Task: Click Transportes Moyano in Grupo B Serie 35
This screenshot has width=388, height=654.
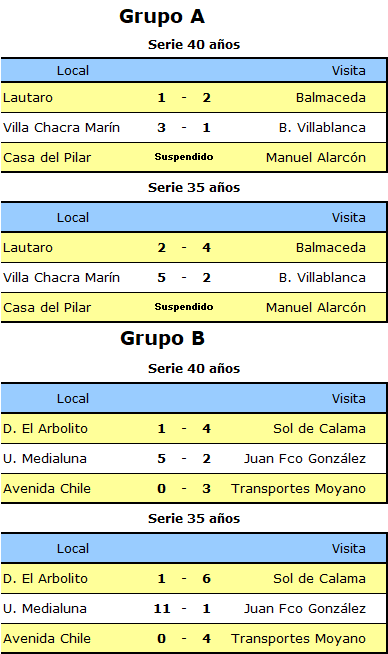Action: coord(299,639)
